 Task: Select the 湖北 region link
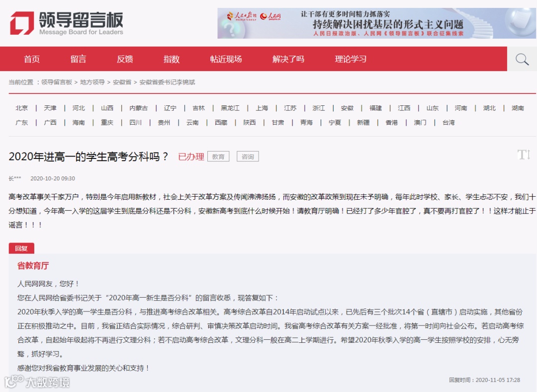pyautogui.click(x=489, y=108)
